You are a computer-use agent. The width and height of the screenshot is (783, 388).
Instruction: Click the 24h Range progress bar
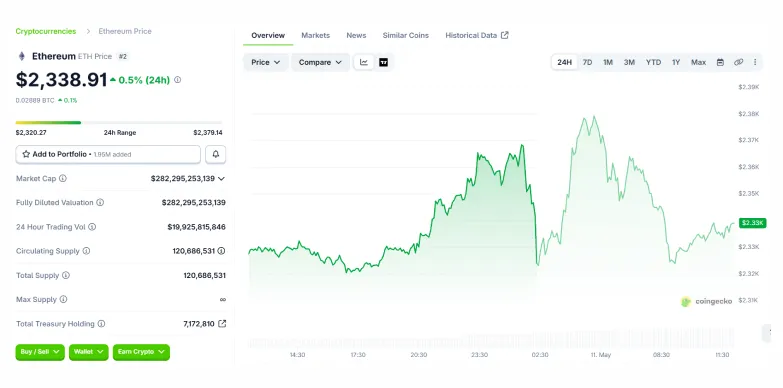tap(119, 122)
